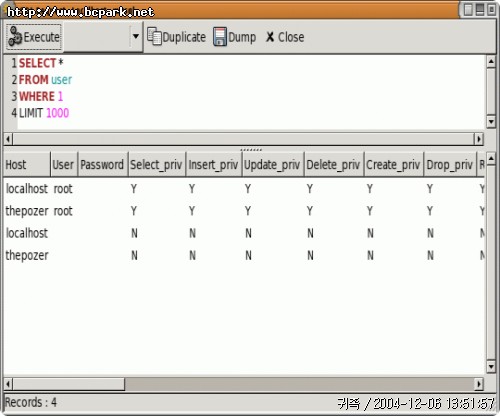Image resolution: width=500 pixels, height=416 pixels.
Task: Click the LIMIT keyword in line 4
Action: 31,113
